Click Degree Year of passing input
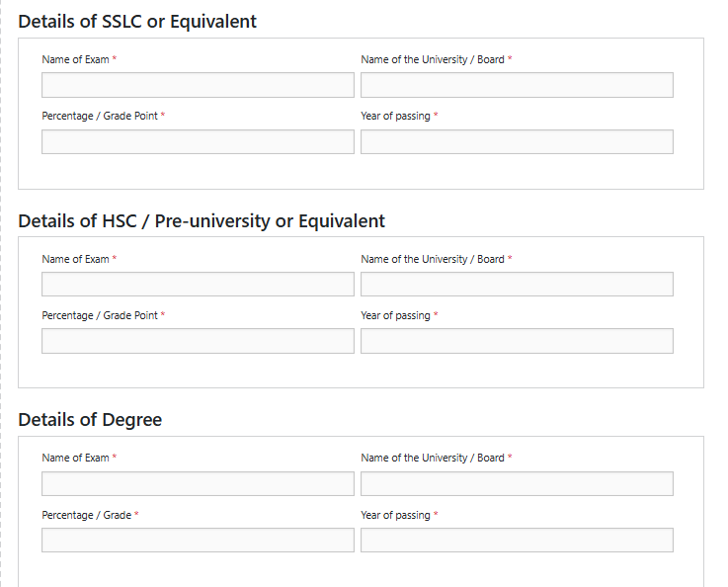This screenshot has width=728, height=587. 517,541
